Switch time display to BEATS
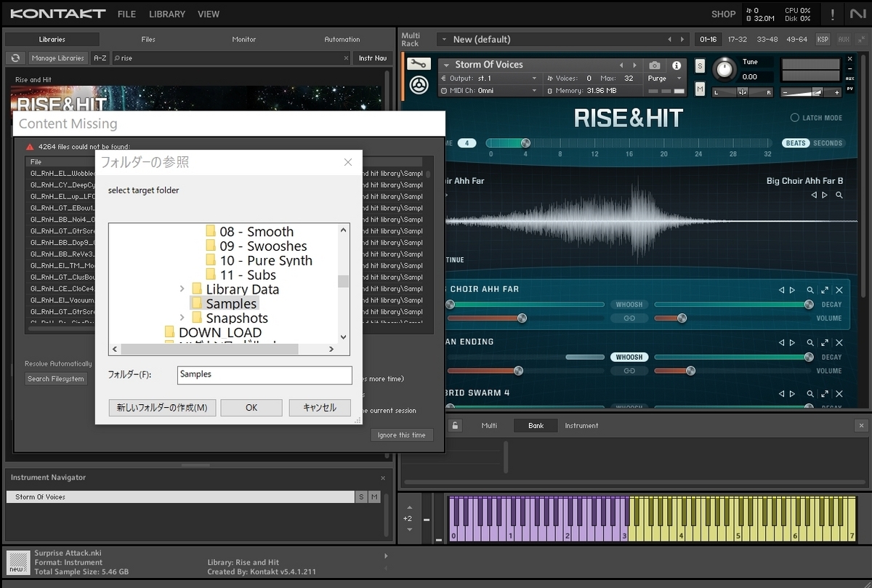Image resolution: width=872 pixels, height=588 pixels. (796, 143)
